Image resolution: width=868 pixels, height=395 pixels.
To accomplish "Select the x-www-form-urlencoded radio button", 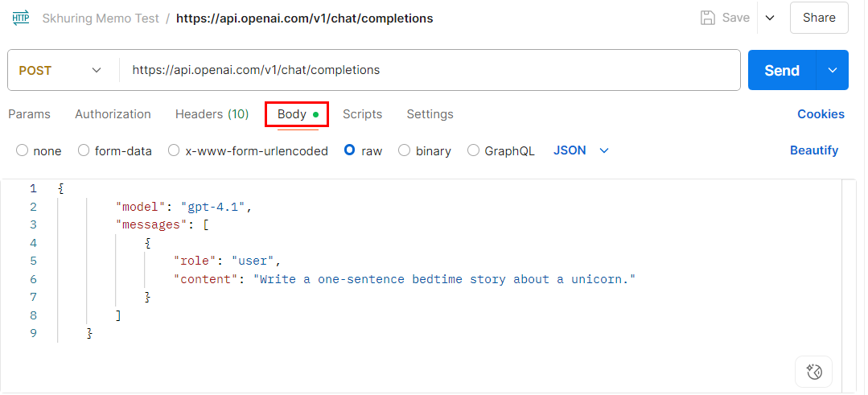I will coord(174,150).
